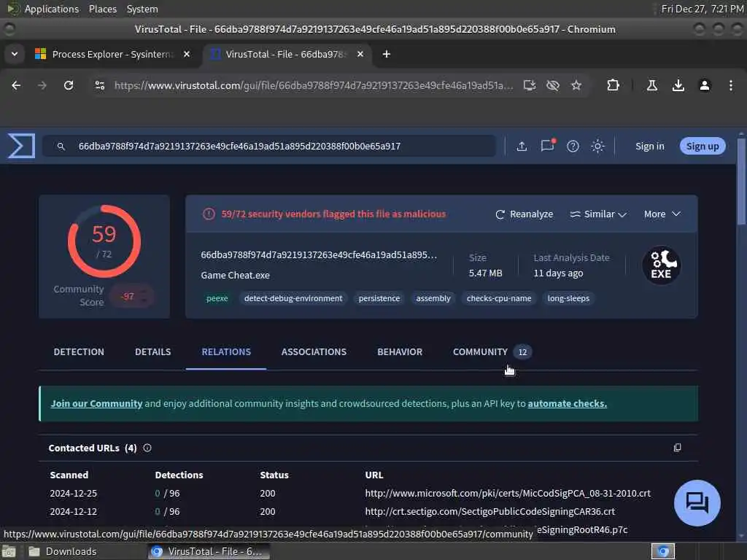The height and width of the screenshot is (560, 747).
Task: Click the browser profile avatar icon
Action: (705, 85)
